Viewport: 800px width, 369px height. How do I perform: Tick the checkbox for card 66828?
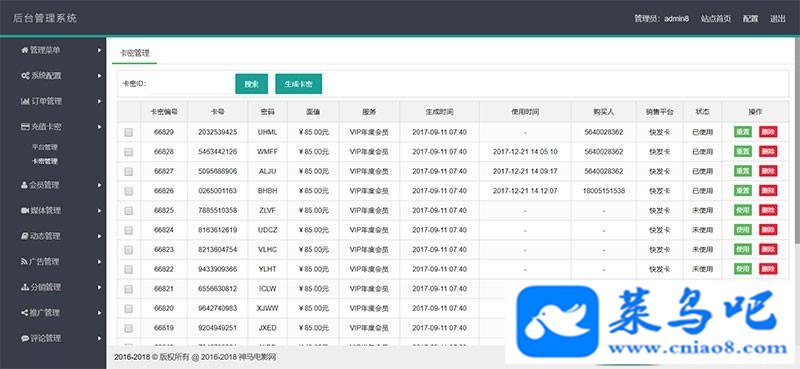129,152
